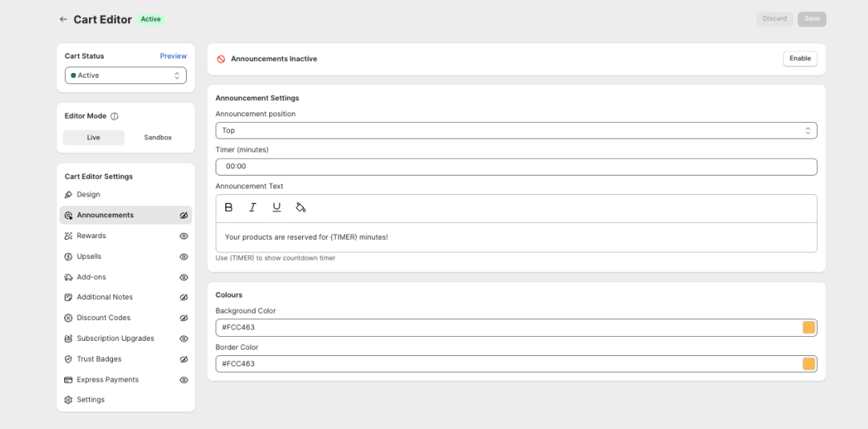Screen dimensions: 868x429
Task: Click the Additional Notes icon
Action: point(68,297)
